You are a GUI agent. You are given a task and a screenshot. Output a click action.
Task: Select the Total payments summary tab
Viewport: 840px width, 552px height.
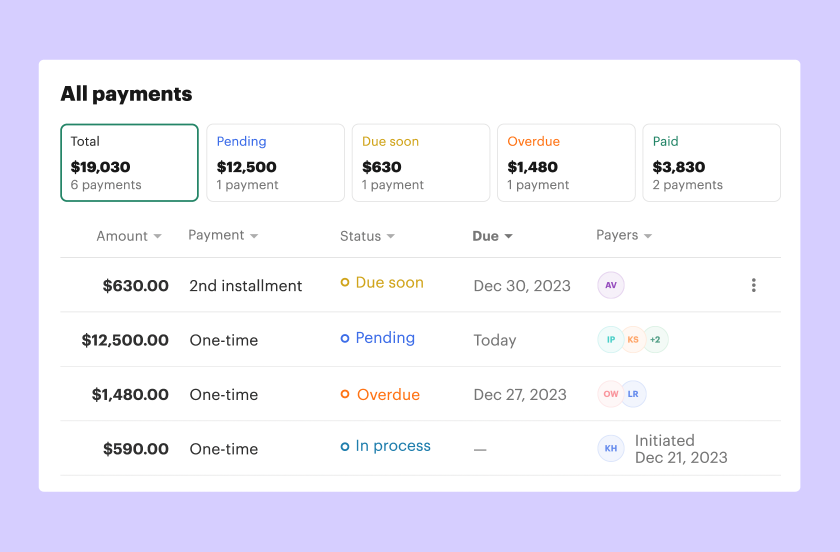coord(129,163)
